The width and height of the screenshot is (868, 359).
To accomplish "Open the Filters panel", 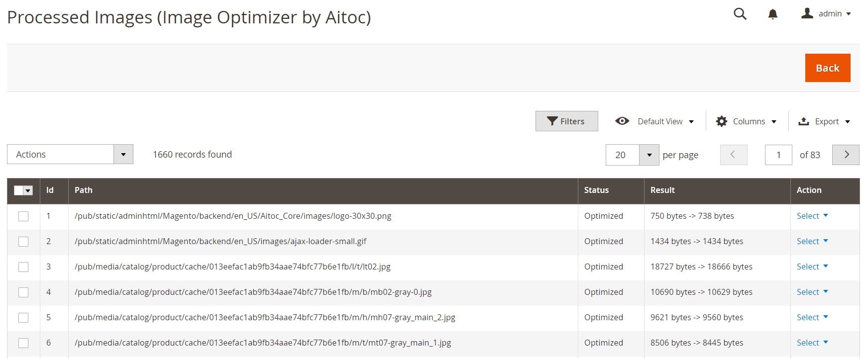I will (x=566, y=121).
